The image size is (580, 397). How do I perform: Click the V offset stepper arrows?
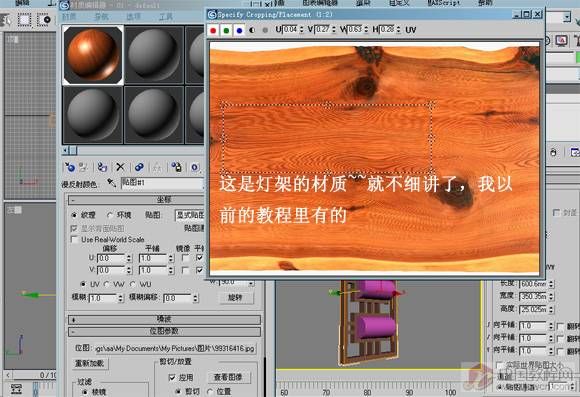coord(129,270)
